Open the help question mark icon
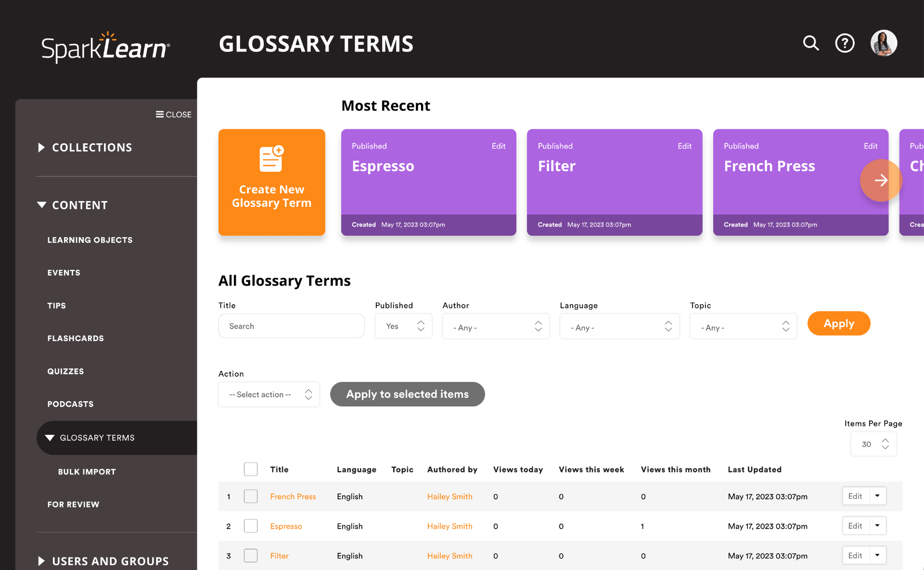Image resolution: width=924 pixels, height=570 pixels. click(845, 43)
